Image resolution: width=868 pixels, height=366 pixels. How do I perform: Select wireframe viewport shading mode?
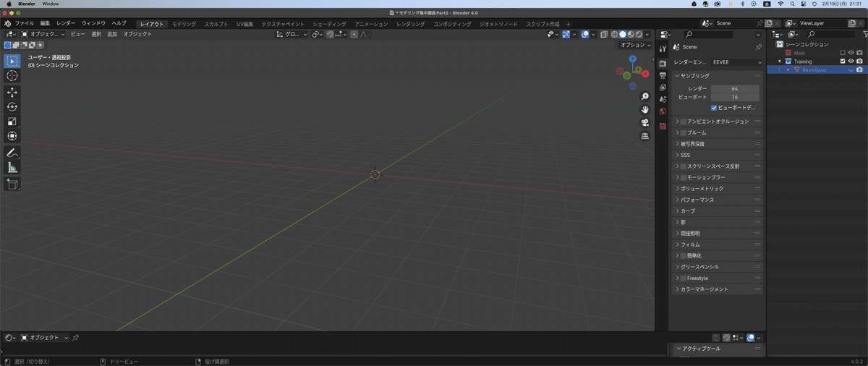tap(613, 34)
